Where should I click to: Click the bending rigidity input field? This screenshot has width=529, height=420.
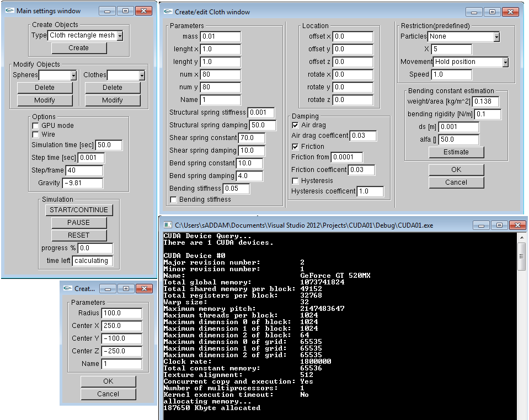488,114
